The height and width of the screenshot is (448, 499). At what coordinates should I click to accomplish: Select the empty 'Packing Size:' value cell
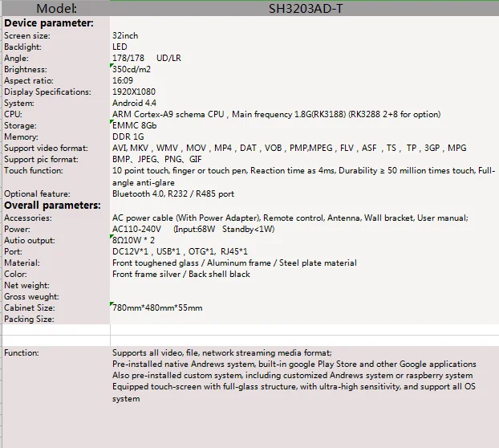[x=304, y=319]
